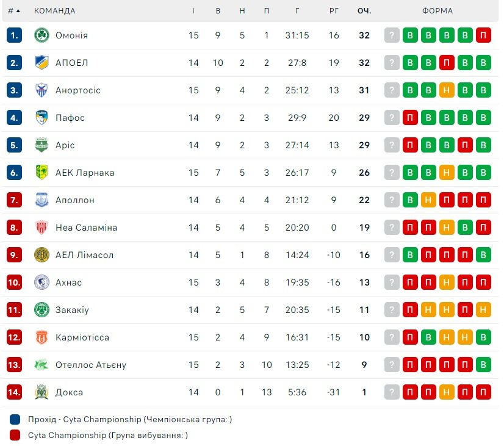Click the АПОЕЛ team logo
504x446 pixels.
(x=41, y=63)
